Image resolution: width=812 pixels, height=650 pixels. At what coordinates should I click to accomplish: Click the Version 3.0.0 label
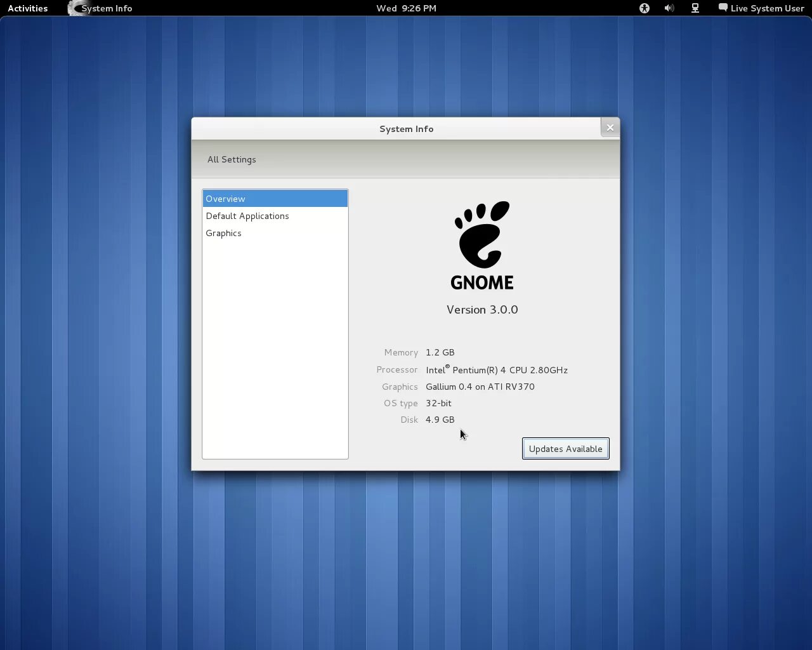482,310
